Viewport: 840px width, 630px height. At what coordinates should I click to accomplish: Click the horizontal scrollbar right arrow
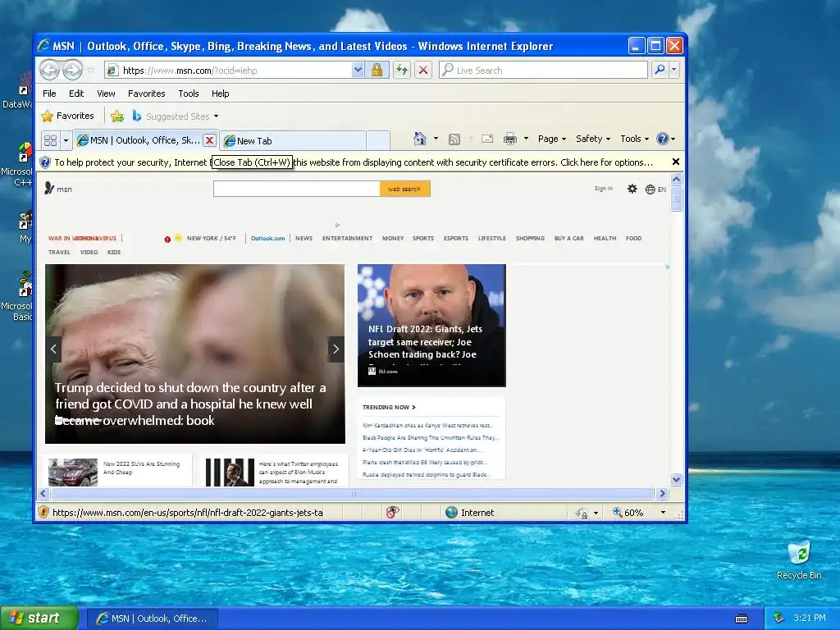pos(662,493)
